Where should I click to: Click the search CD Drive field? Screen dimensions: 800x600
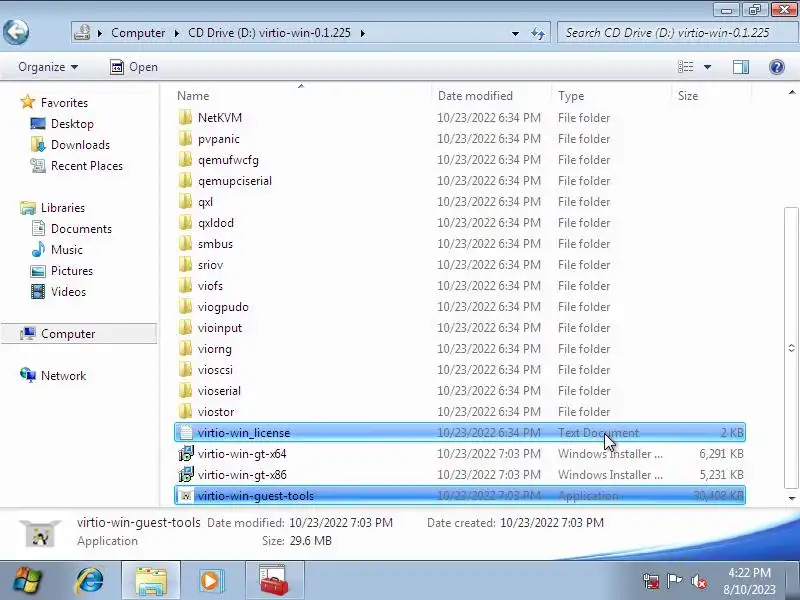pos(677,33)
